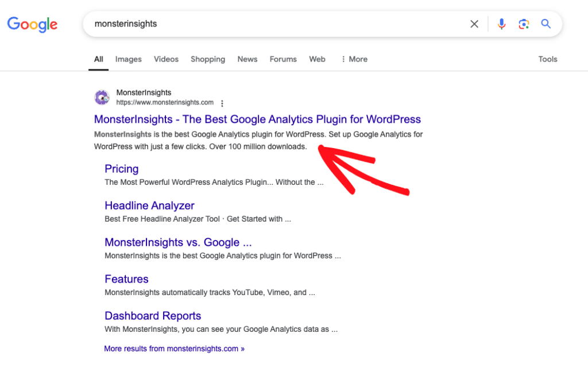Open the Dashboard Reports link
The image size is (588, 368).
click(153, 316)
